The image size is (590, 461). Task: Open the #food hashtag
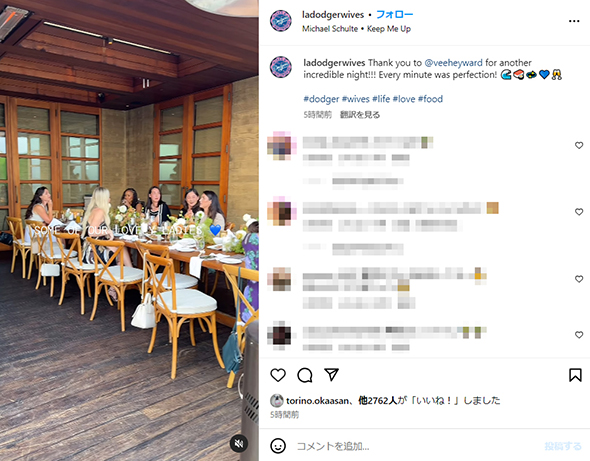(x=430, y=99)
